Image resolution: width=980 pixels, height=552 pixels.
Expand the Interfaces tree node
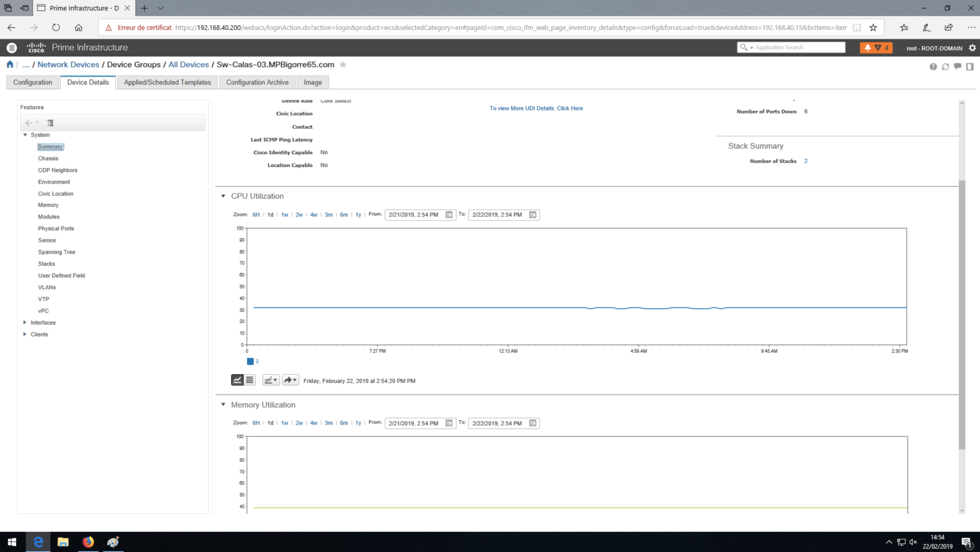(25, 322)
